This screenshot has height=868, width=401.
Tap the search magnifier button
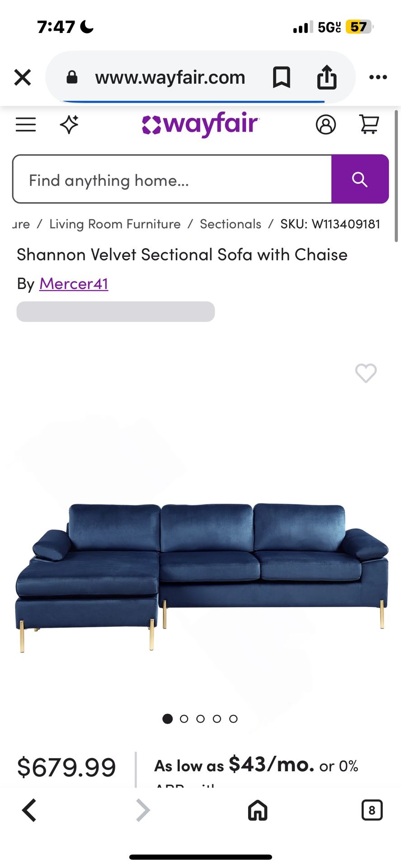pyautogui.click(x=359, y=179)
